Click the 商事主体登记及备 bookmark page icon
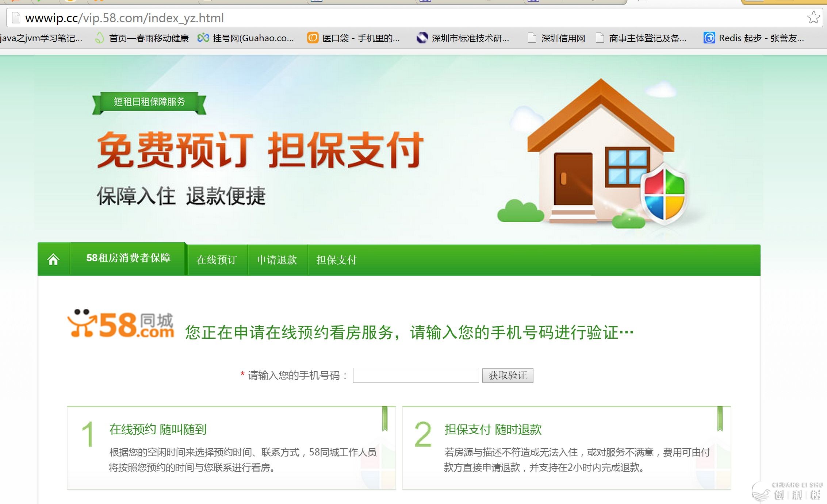The image size is (827, 504). tap(600, 38)
